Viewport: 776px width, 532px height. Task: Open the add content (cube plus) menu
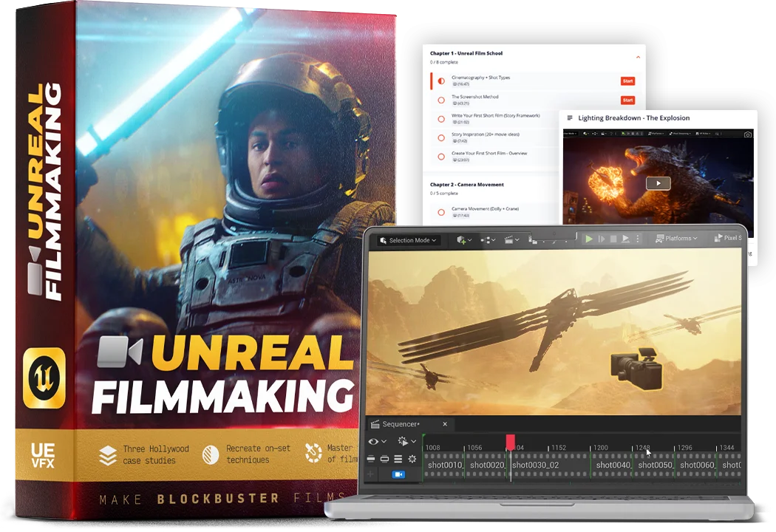click(x=463, y=240)
